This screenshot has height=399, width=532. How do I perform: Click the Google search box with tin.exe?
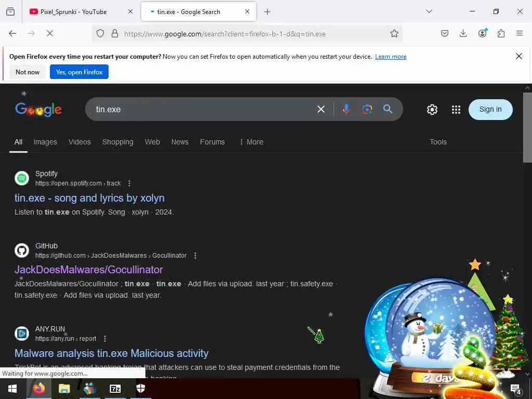204,109
